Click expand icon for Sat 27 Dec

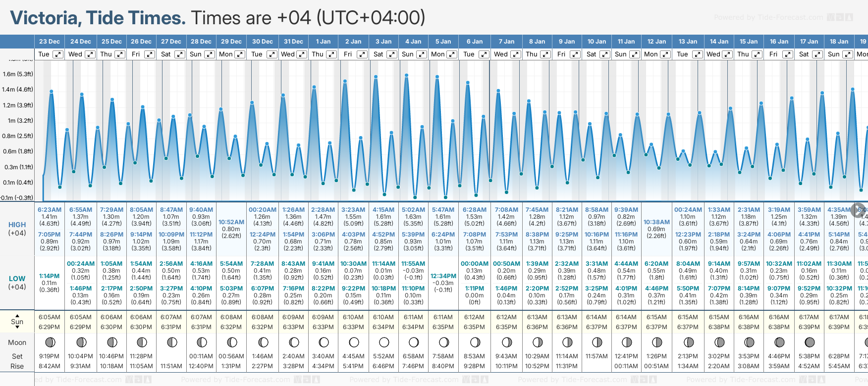coord(180,54)
